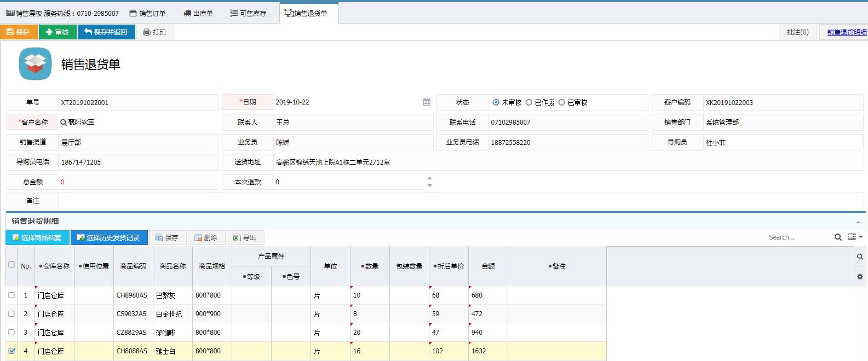The height and width of the screenshot is (361, 868).
Task: Click the magnifier icon beside 襄阳软宝
Action: click(x=64, y=123)
